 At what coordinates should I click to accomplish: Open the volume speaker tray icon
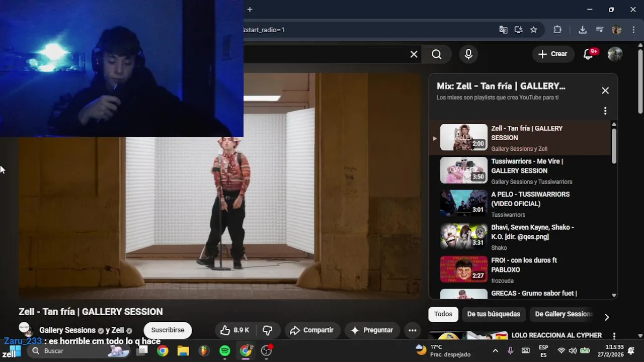click(x=573, y=351)
